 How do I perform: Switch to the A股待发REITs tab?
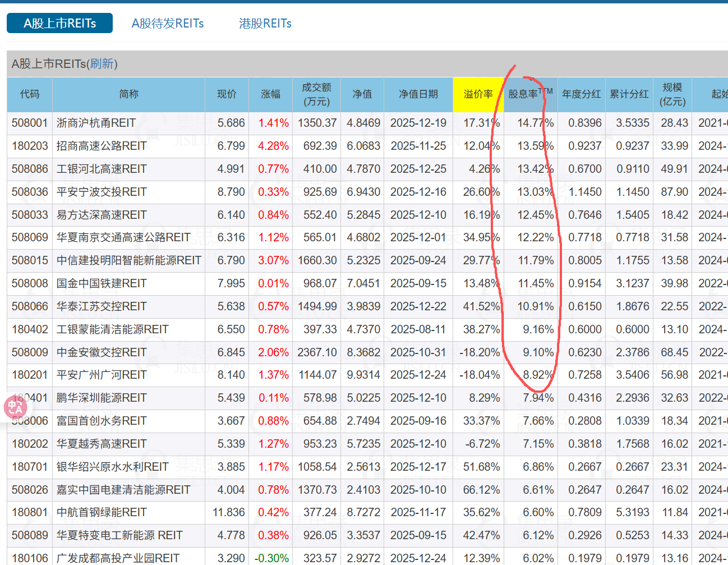coord(168,24)
